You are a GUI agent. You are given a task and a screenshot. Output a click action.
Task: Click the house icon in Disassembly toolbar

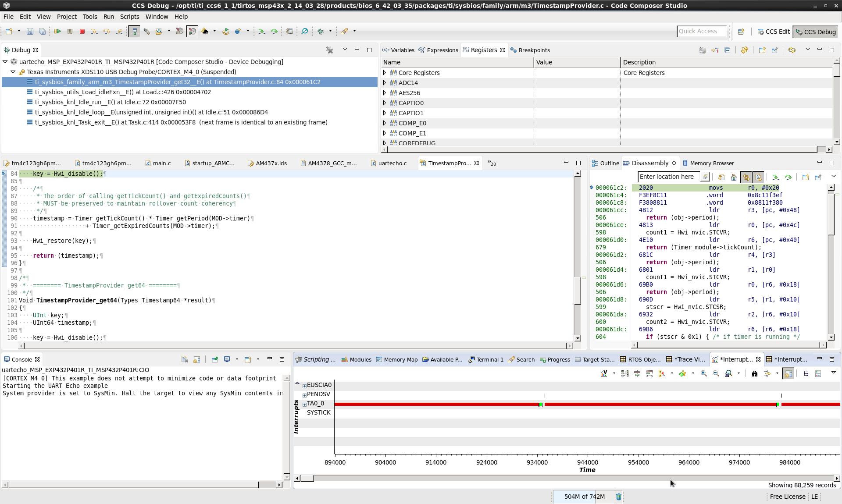click(734, 177)
